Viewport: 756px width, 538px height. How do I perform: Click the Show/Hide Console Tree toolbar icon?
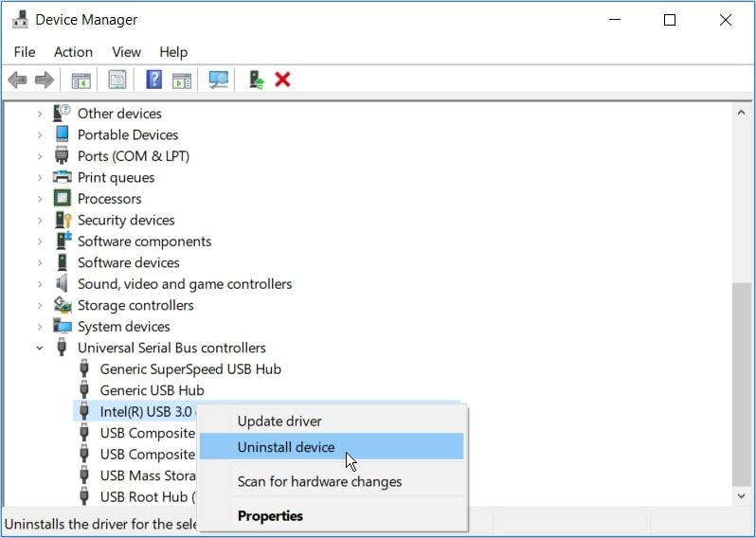81,80
